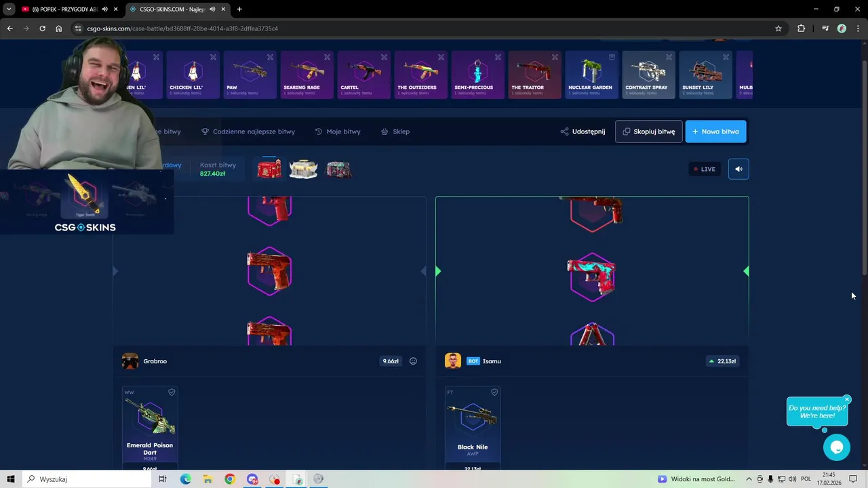Mute the CSGO-SKINS.COM tab audio
The image size is (868, 488).
212,9
